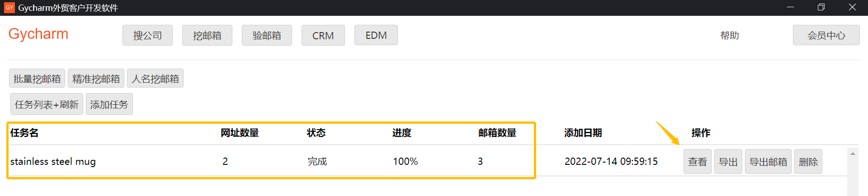
Task: Click the scrollbar up arrow in task list
Action: click(x=853, y=154)
